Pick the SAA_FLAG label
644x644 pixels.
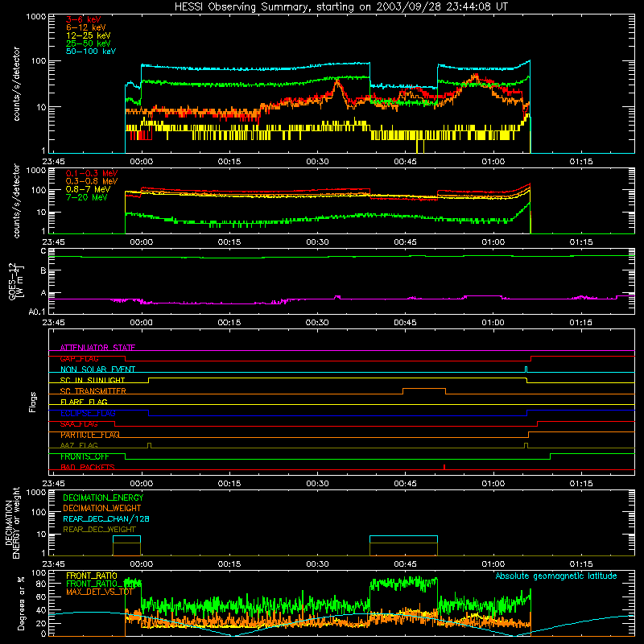(79, 423)
